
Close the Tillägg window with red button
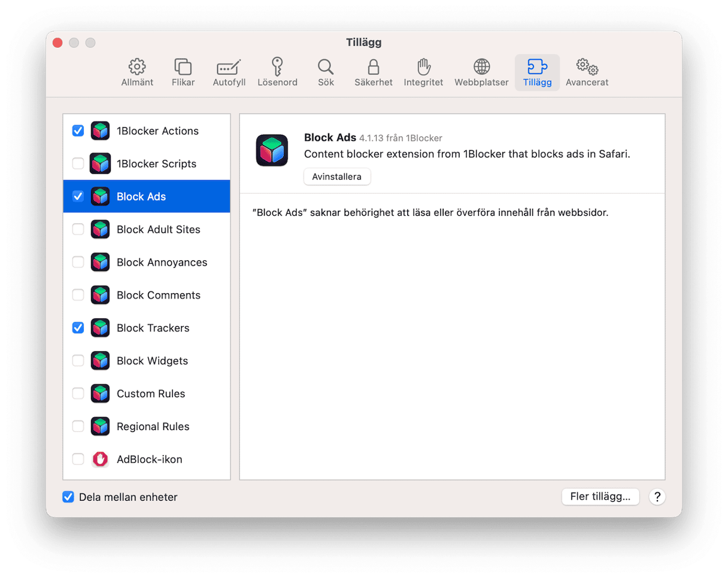pyautogui.click(x=57, y=42)
